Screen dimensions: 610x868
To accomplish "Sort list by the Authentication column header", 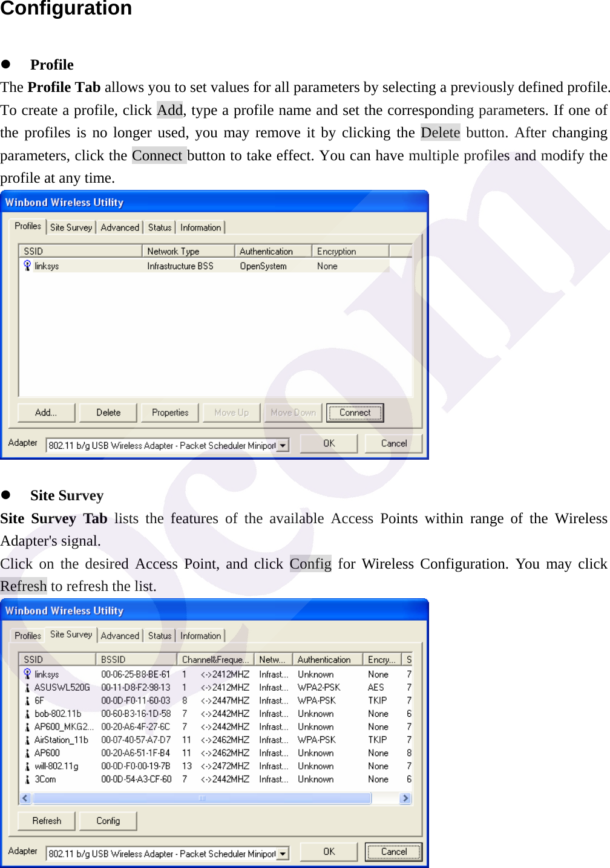I will pos(327,659).
